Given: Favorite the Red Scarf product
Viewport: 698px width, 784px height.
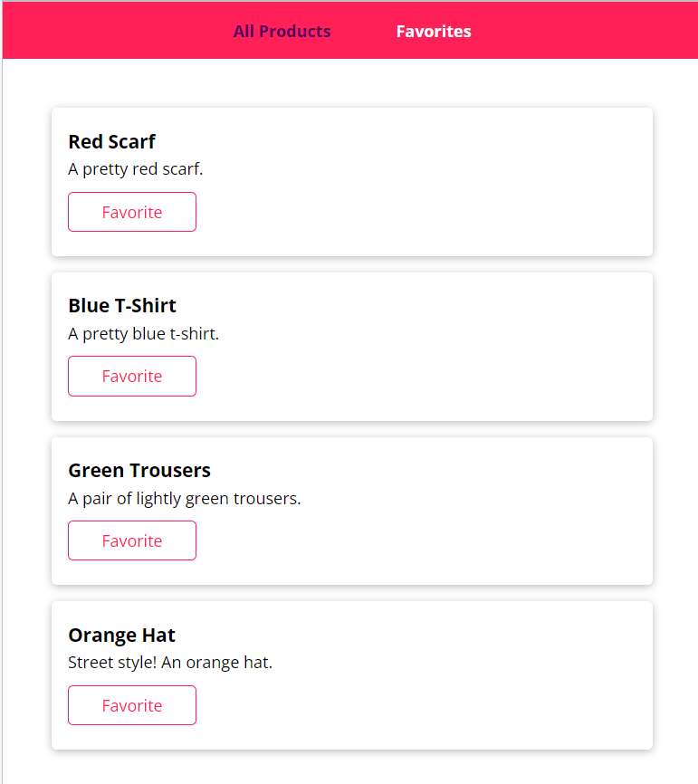Looking at the screenshot, I should tap(132, 212).
